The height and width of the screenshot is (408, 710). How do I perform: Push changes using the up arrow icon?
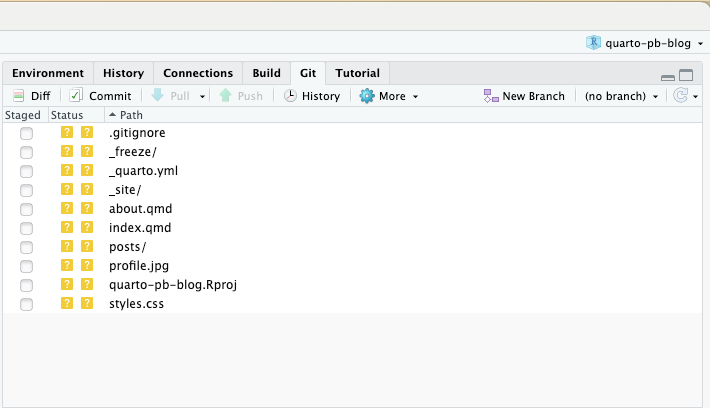tap(225, 95)
